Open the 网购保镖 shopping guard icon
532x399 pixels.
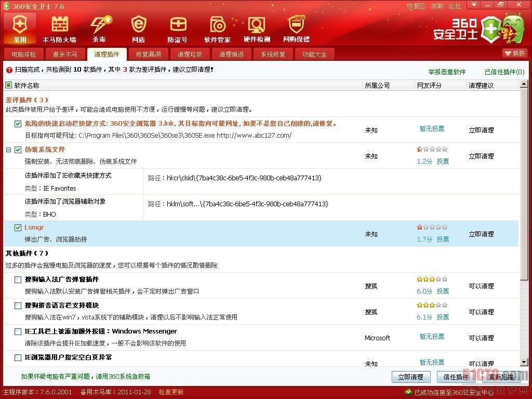pos(297,29)
